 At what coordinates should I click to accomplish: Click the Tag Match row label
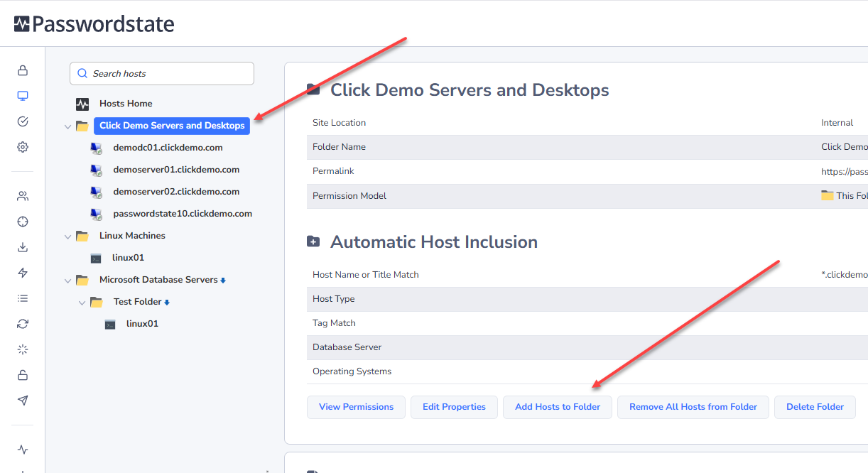pyautogui.click(x=334, y=323)
